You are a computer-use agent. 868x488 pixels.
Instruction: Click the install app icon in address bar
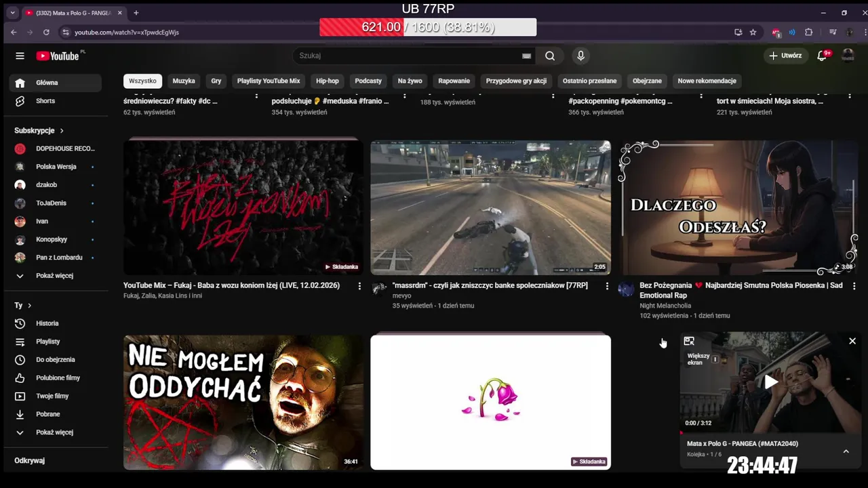[738, 32]
